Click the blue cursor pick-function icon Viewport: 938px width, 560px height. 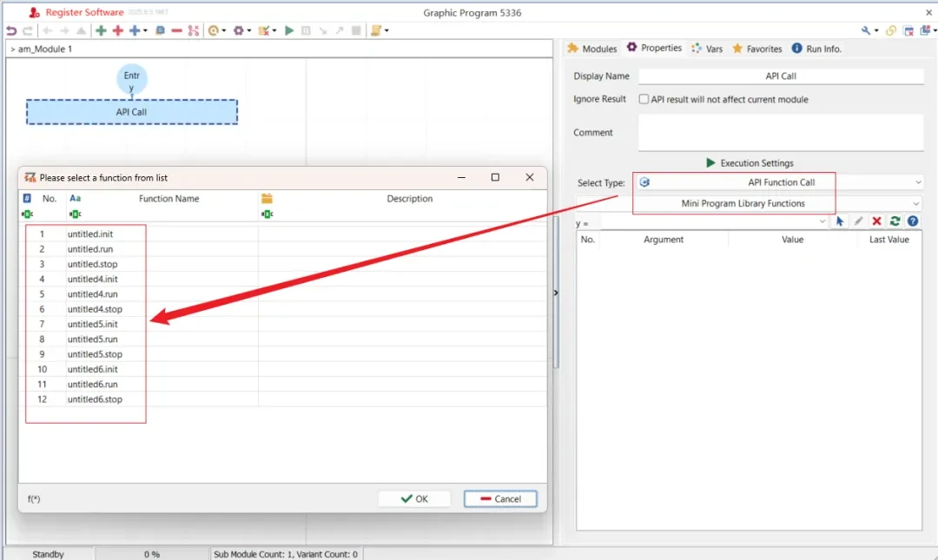(840, 221)
